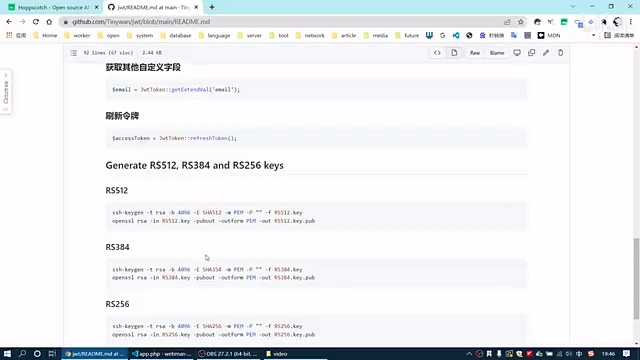
Task: Open the browser home page
Action: (49, 22)
